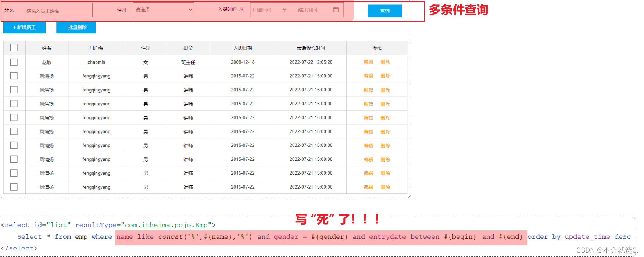644x257 pixels.
Task: Click the 最后操作时间 column header
Action: click(x=311, y=48)
